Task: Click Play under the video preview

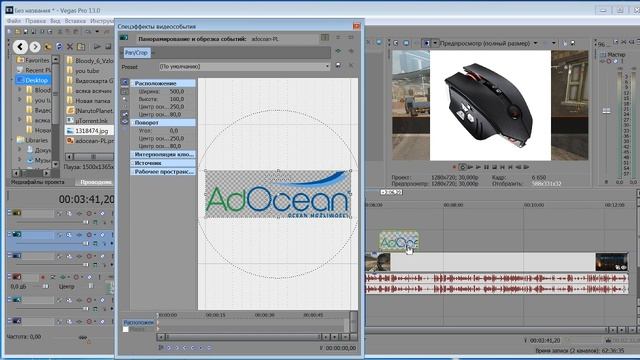Action: coord(478,167)
